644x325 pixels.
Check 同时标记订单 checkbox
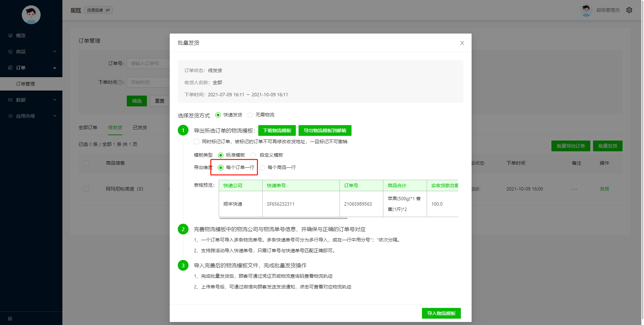(x=197, y=142)
